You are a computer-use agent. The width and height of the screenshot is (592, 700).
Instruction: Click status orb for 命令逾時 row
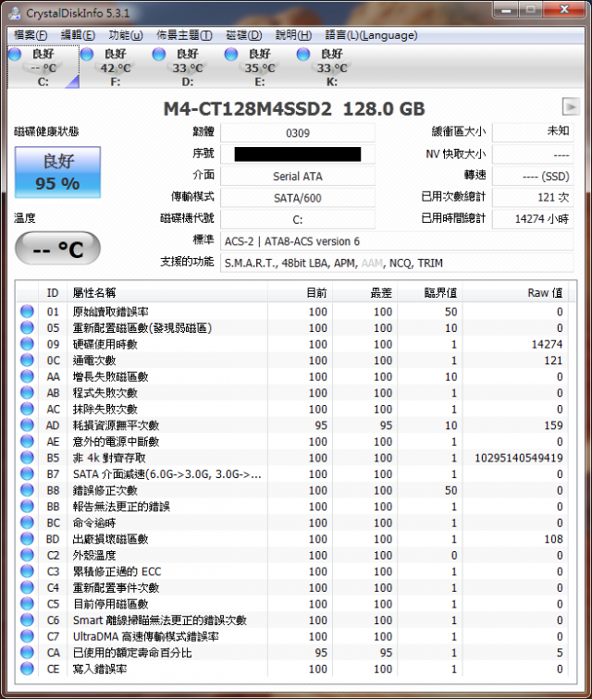27,522
